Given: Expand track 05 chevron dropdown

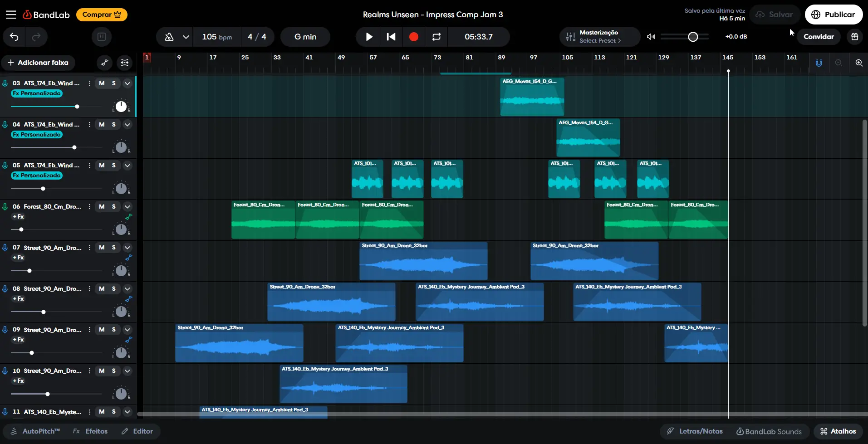Looking at the screenshot, I should coord(128,166).
